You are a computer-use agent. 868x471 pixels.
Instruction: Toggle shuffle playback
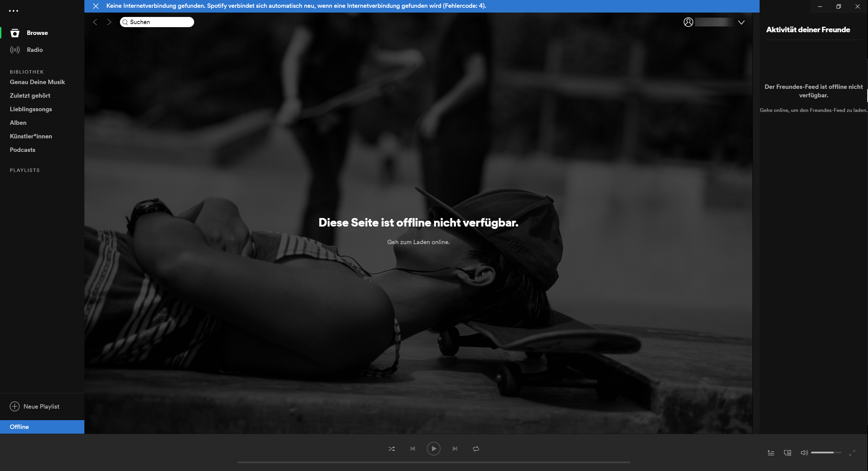(x=391, y=449)
